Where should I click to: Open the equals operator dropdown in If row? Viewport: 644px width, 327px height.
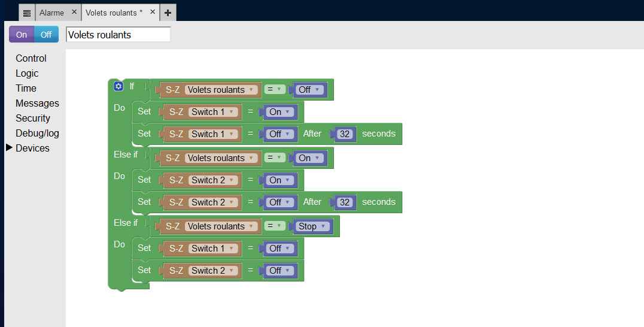(x=275, y=90)
